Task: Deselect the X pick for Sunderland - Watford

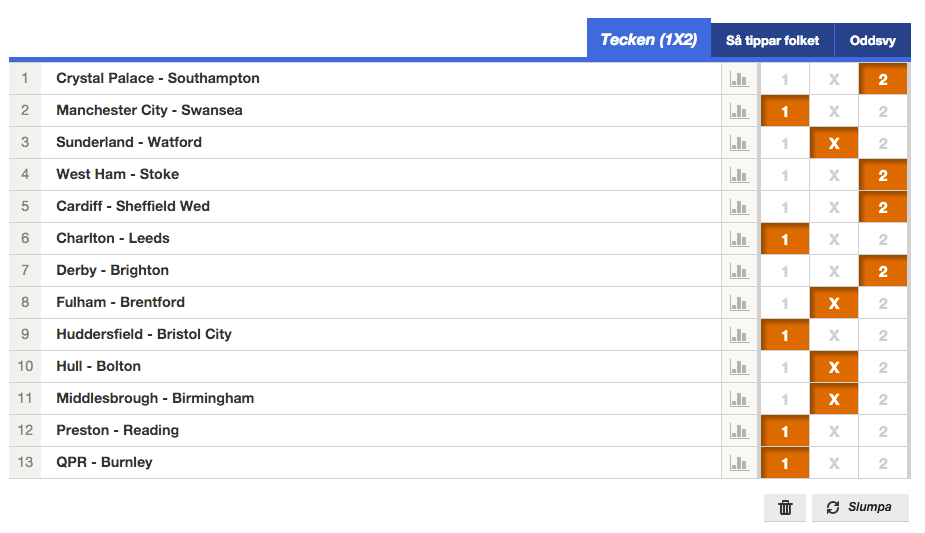Action: 834,143
